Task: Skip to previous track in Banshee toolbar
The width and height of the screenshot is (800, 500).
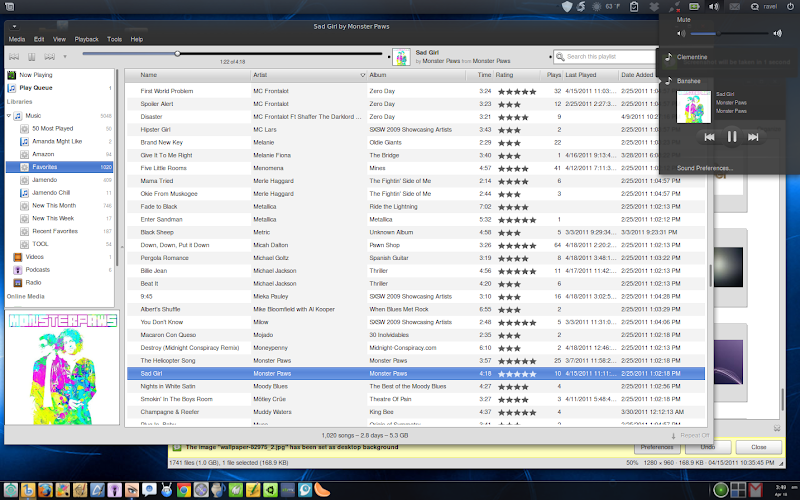Action: pos(14,57)
